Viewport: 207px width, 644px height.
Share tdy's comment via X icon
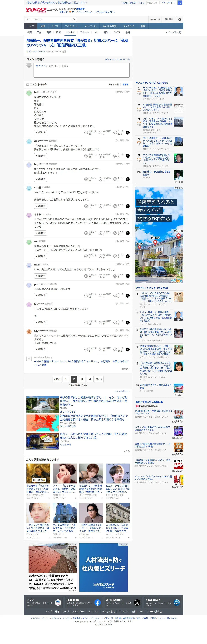pyautogui.click(x=128, y=350)
